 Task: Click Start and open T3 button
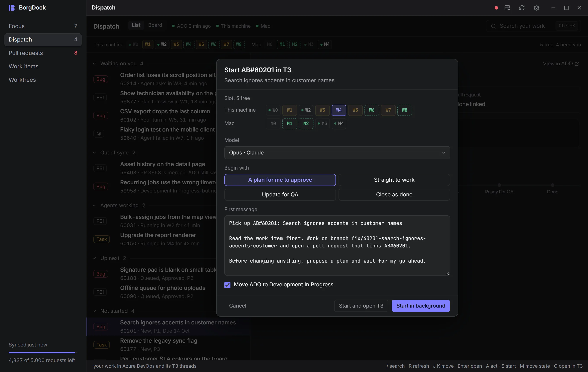361,306
